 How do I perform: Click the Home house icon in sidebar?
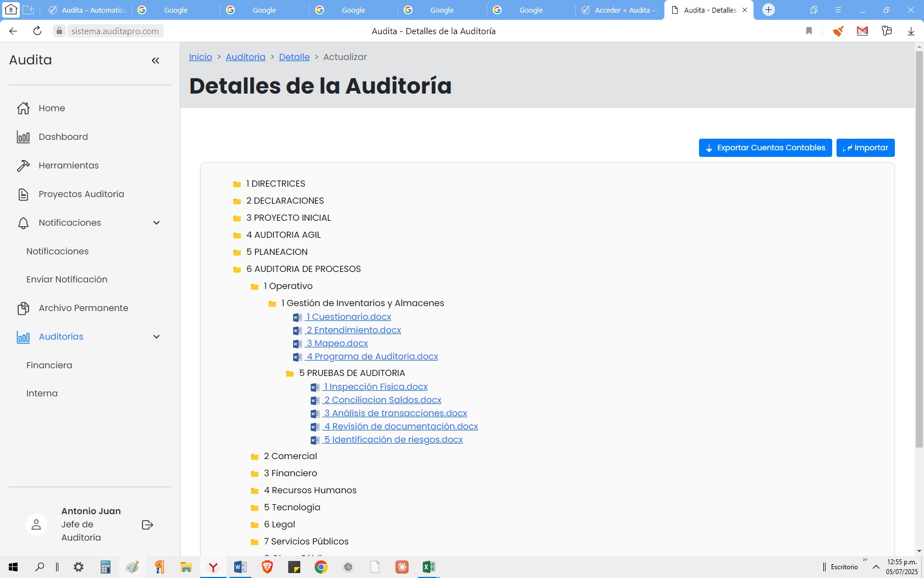point(23,108)
